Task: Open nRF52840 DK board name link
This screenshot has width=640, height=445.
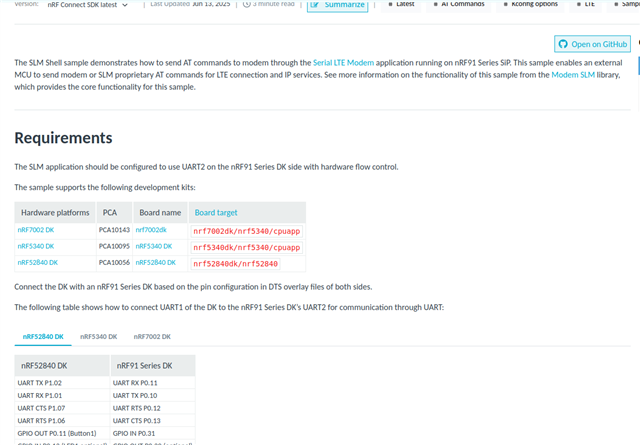Action: coord(156,263)
